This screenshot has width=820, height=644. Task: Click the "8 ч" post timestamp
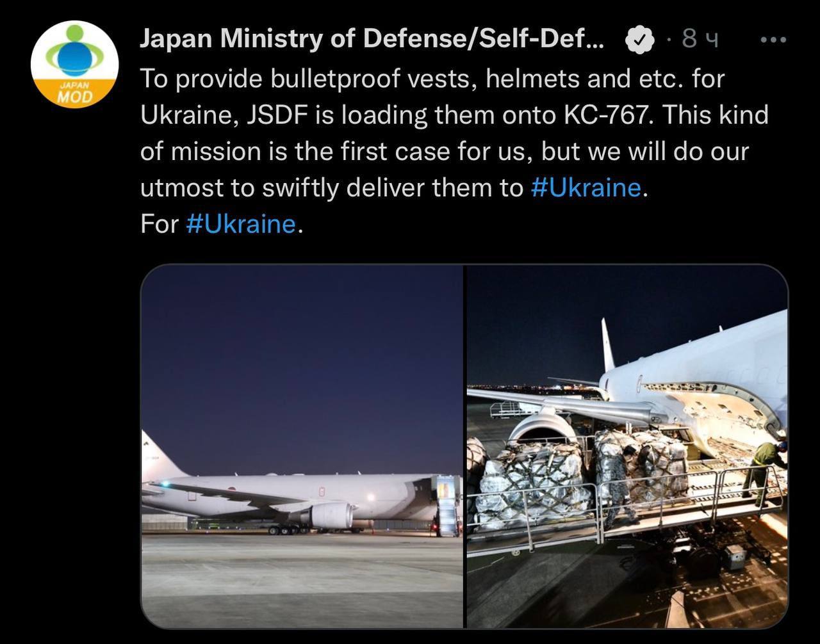coord(700,40)
